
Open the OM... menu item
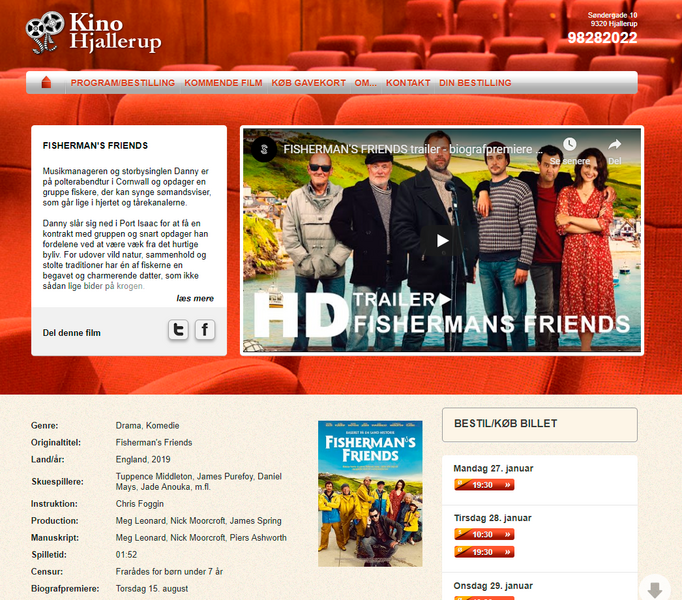pyautogui.click(x=365, y=83)
